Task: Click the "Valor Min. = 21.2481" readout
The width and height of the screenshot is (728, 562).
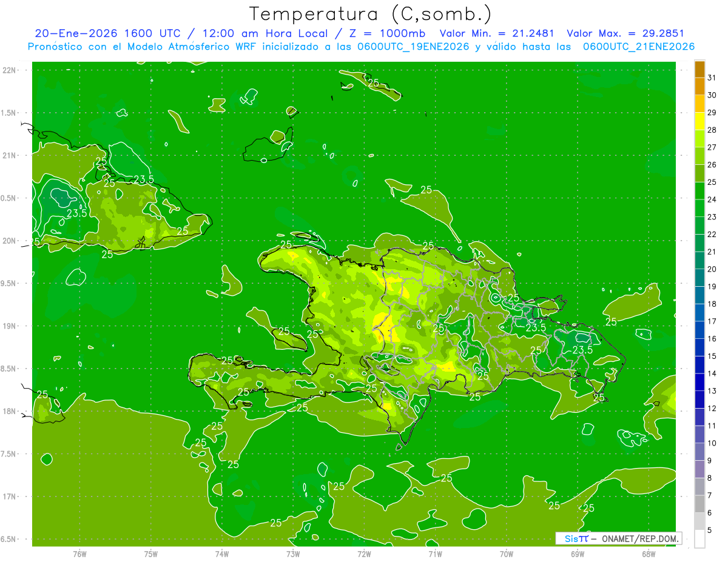Action: (497, 34)
